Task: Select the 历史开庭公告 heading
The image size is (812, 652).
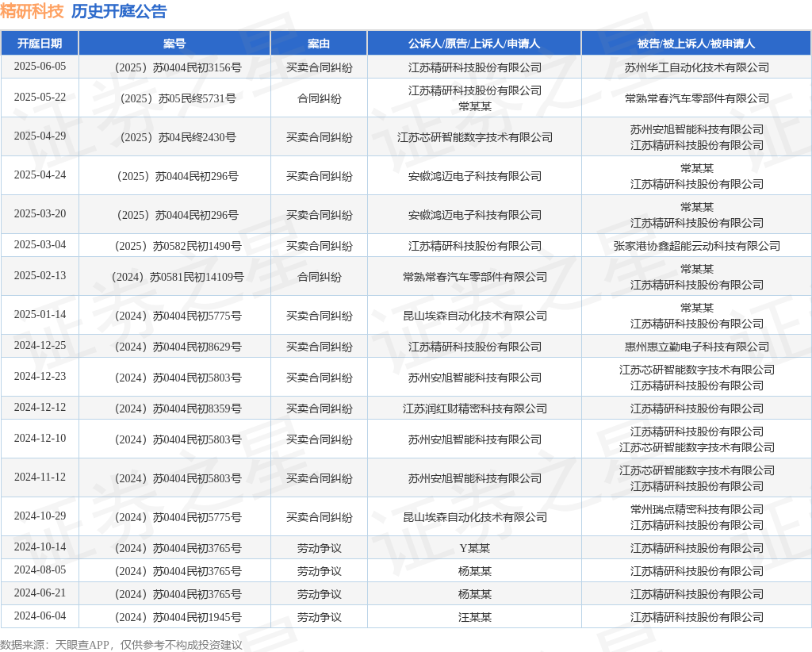Action: tap(119, 11)
